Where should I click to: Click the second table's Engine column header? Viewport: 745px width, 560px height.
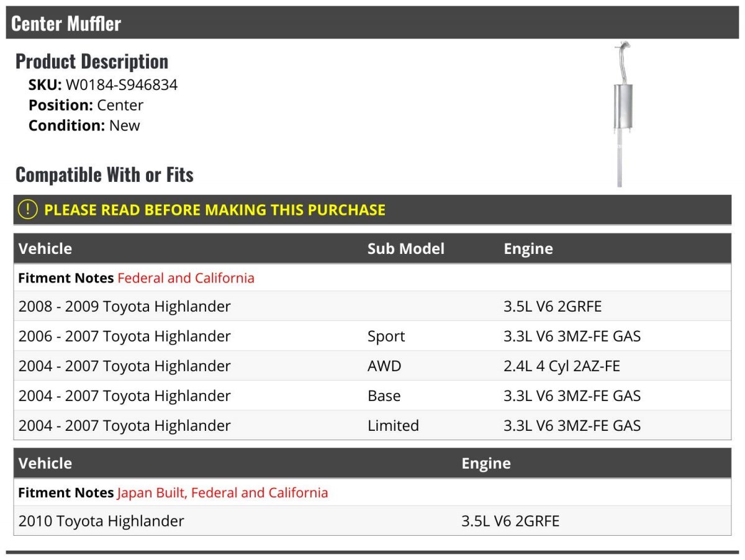point(486,464)
